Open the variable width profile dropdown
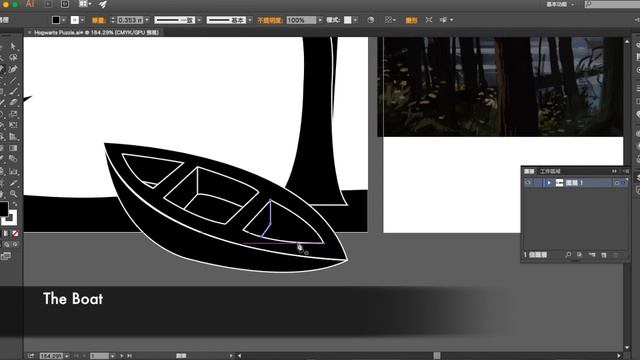Image resolution: width=640 pixels, height=360 pixels. pyautogui.click(x=199, y=20)
